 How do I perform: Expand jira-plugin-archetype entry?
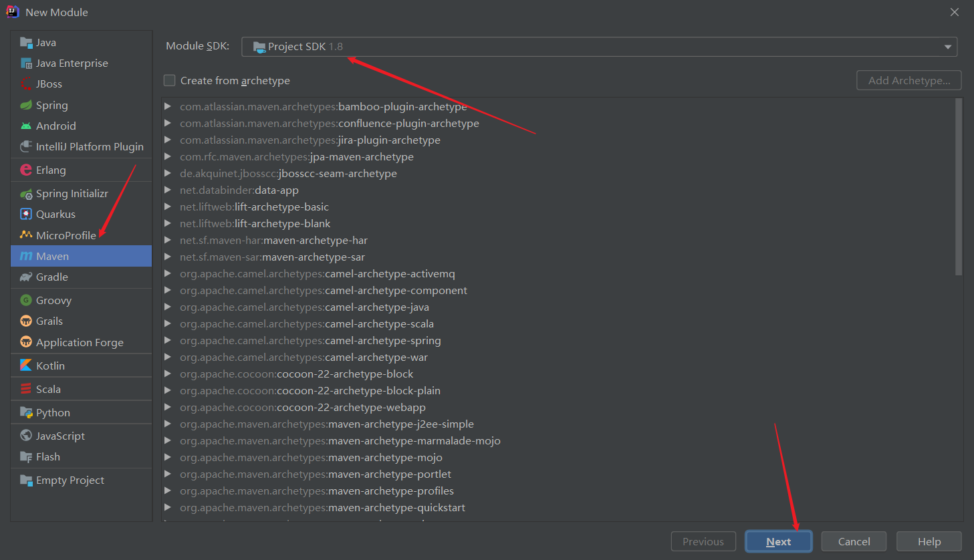[x=168, y=140]
